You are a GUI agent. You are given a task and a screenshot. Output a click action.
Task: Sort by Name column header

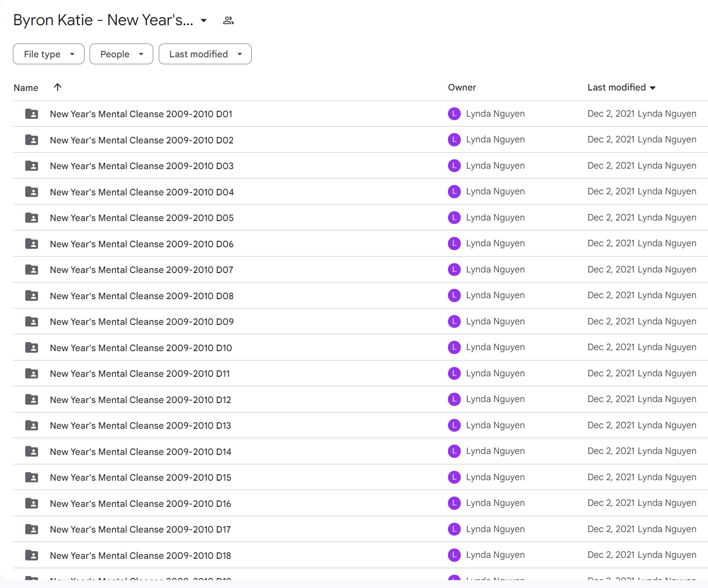[x=26, y=88]
